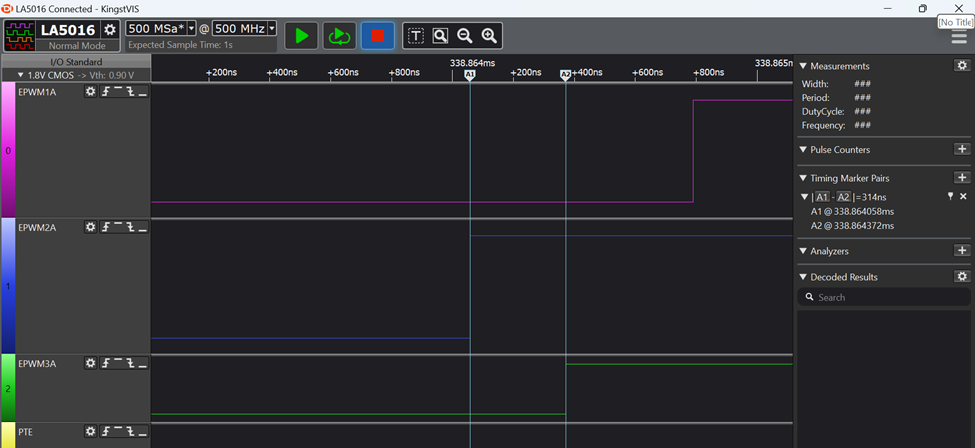975x448 pixels.
Task: Start a single capture with Play
Action: (x=302, y=36)
